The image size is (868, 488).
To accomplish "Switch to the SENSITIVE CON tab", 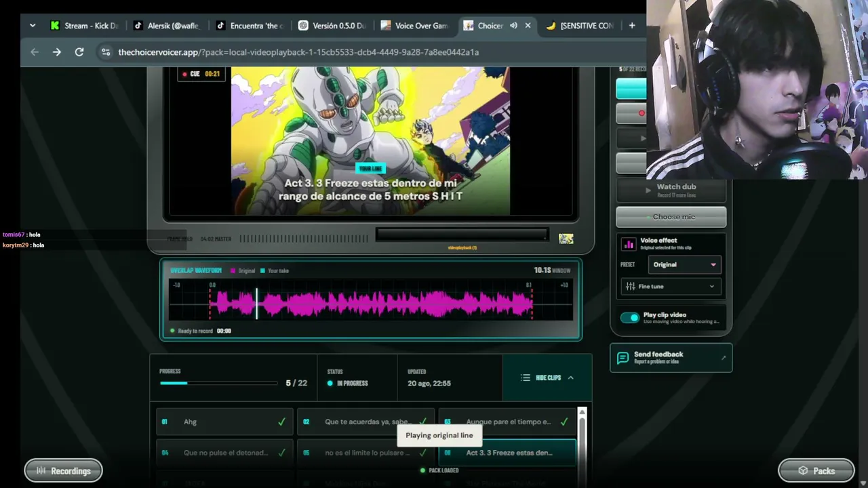I will click(x=580, y=26).
